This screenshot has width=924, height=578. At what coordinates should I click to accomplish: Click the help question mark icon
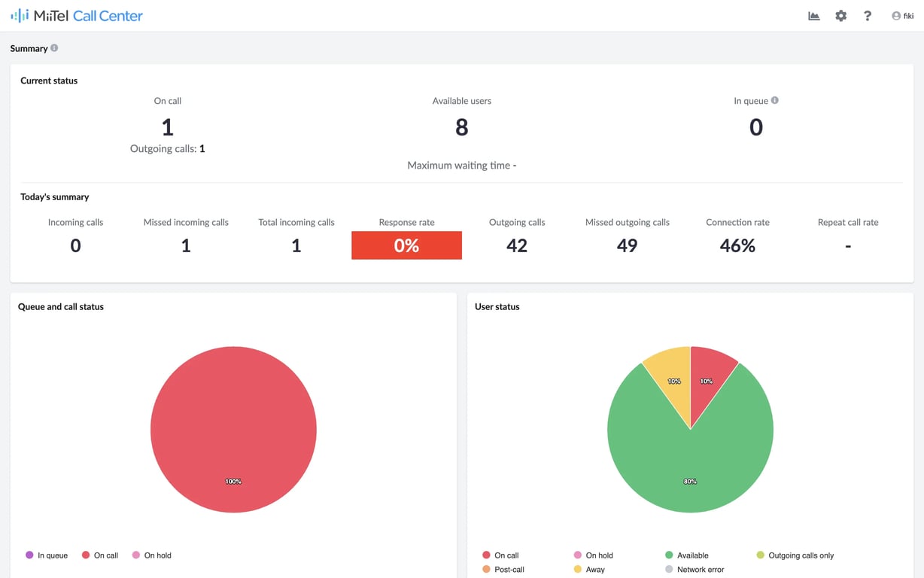click(x=868, y=16)
